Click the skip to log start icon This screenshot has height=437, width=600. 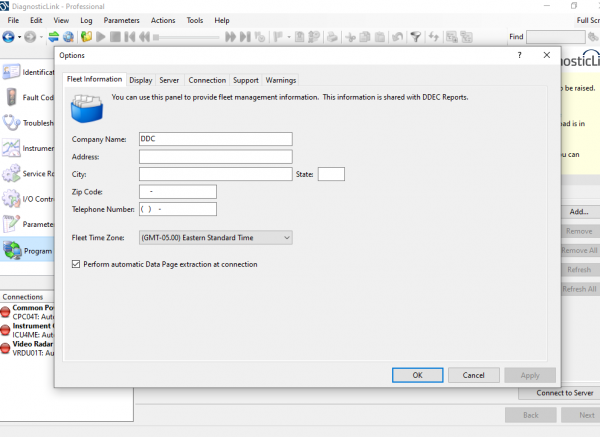pyautogui.click(x=130, y=37)
